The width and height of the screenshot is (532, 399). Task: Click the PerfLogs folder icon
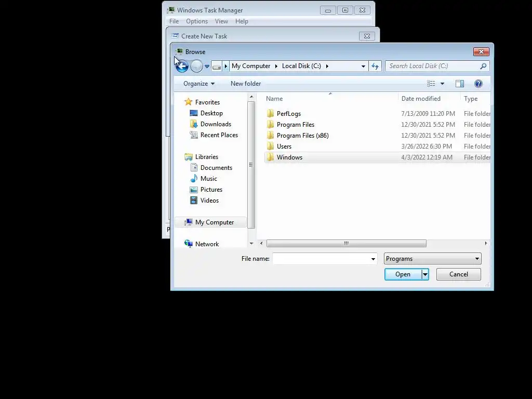270,113
